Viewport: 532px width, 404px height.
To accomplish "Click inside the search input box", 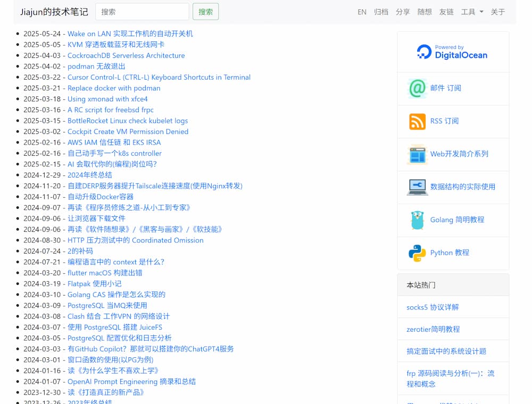I will 142,11.
